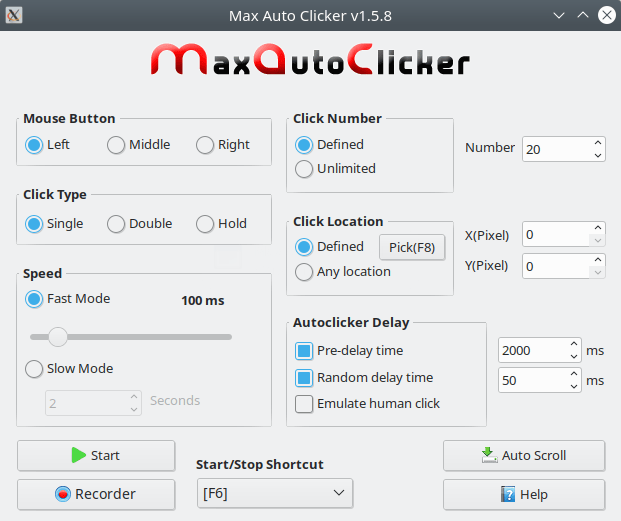Click the speed slider track's right end

(228, 337)
